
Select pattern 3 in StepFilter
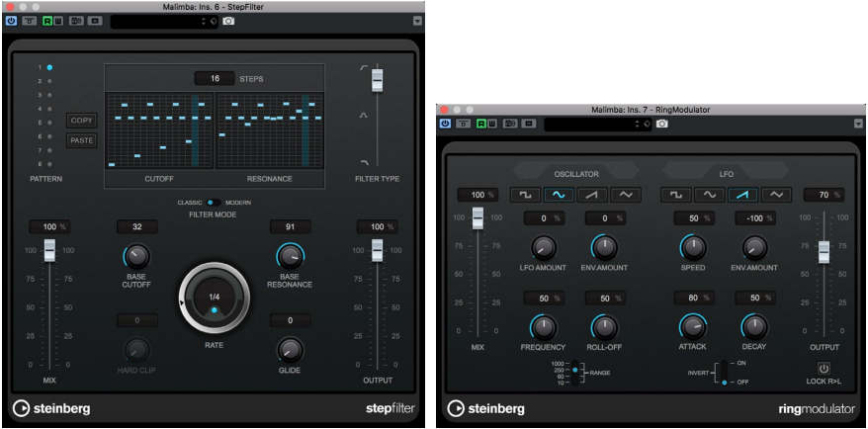click(49, 95)
